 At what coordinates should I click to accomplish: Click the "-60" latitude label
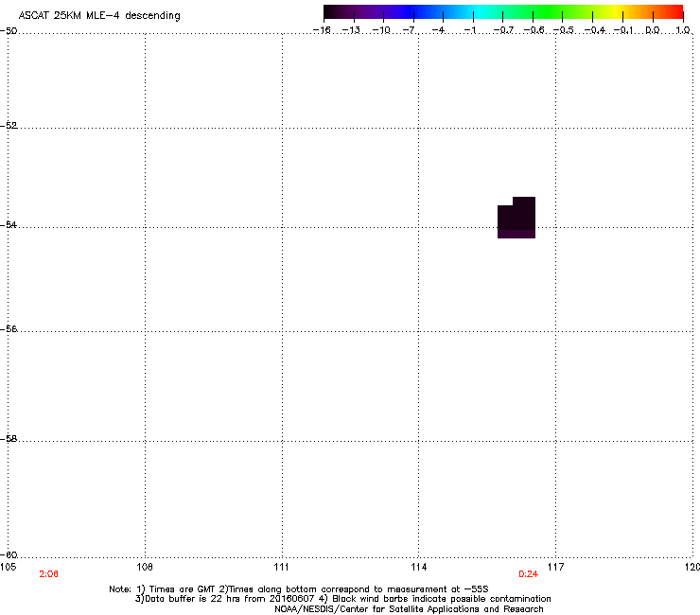click(x=9, y=554)
